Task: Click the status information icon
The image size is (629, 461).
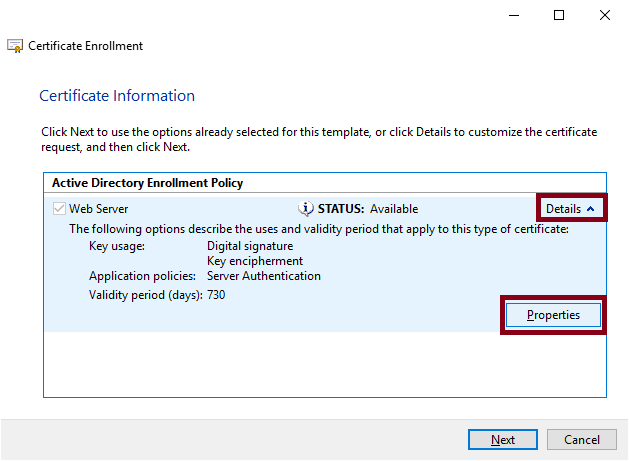Action: tap(306, 209)
